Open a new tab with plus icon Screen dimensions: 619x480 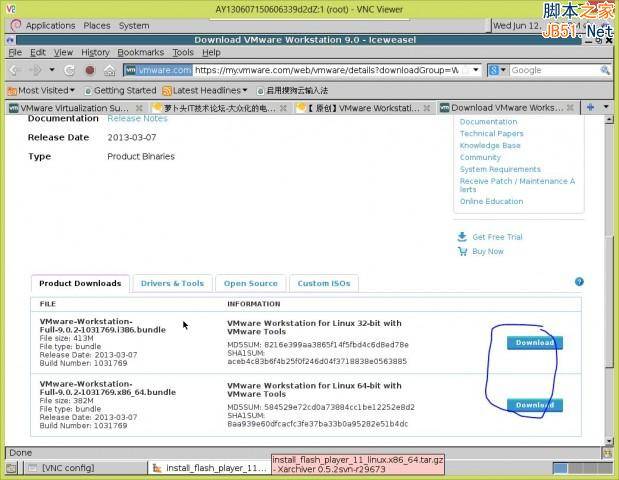(x=591, y=107)
